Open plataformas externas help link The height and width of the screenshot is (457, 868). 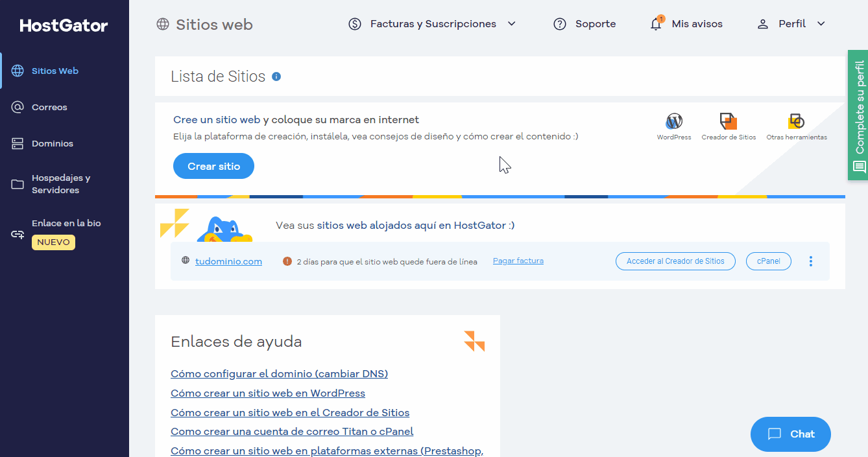coord(327,451)
